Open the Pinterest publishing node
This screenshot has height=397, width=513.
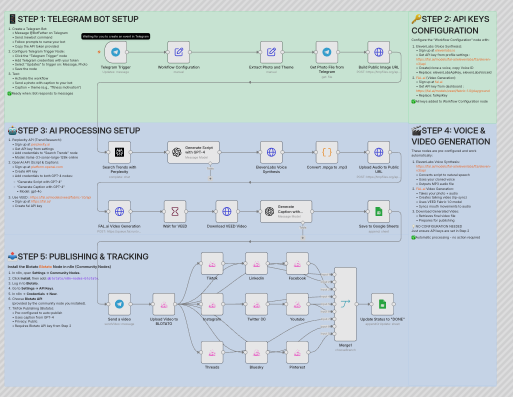pyautogui.click(x=297, y=352)
